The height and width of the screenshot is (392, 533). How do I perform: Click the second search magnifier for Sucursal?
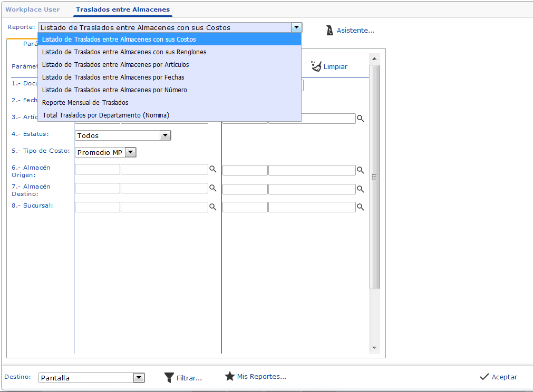pyautogui.click(x=361, y=207)
